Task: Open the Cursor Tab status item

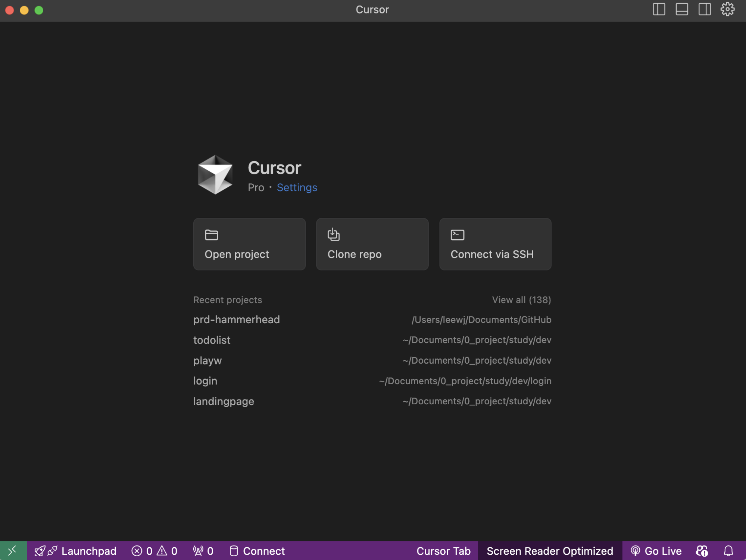Action: pos(443,551)
